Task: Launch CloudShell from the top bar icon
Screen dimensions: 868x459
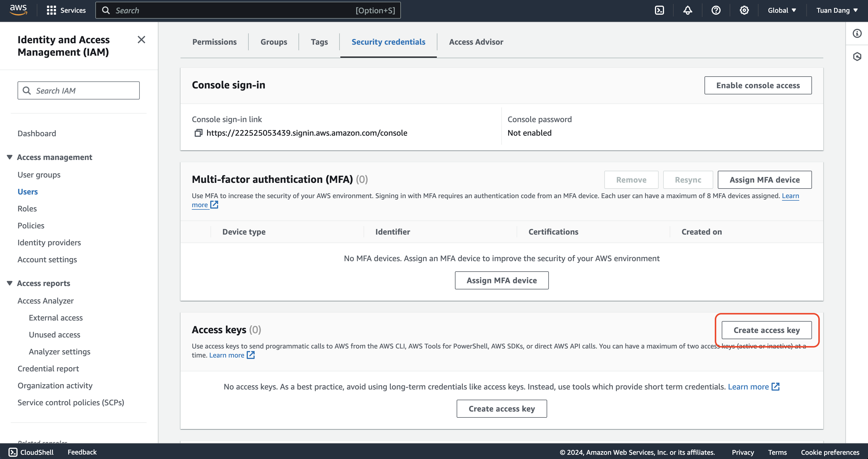Action: [659, 10]
